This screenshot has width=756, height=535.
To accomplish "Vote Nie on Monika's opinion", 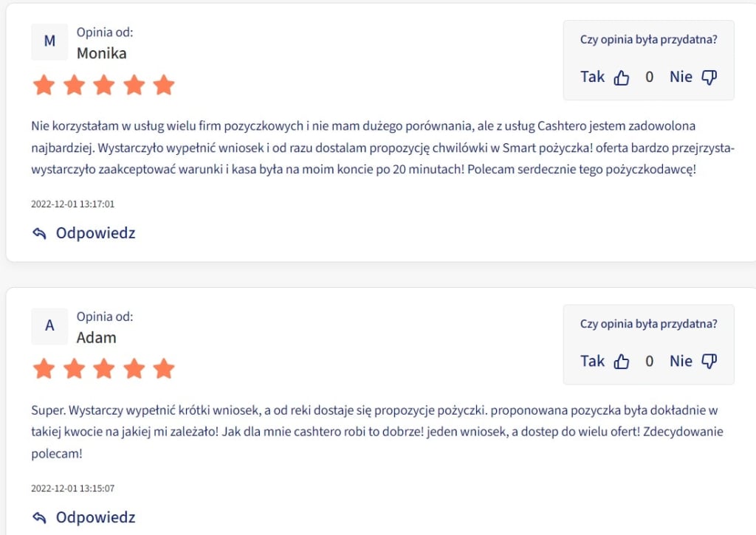I will [681, 77].
